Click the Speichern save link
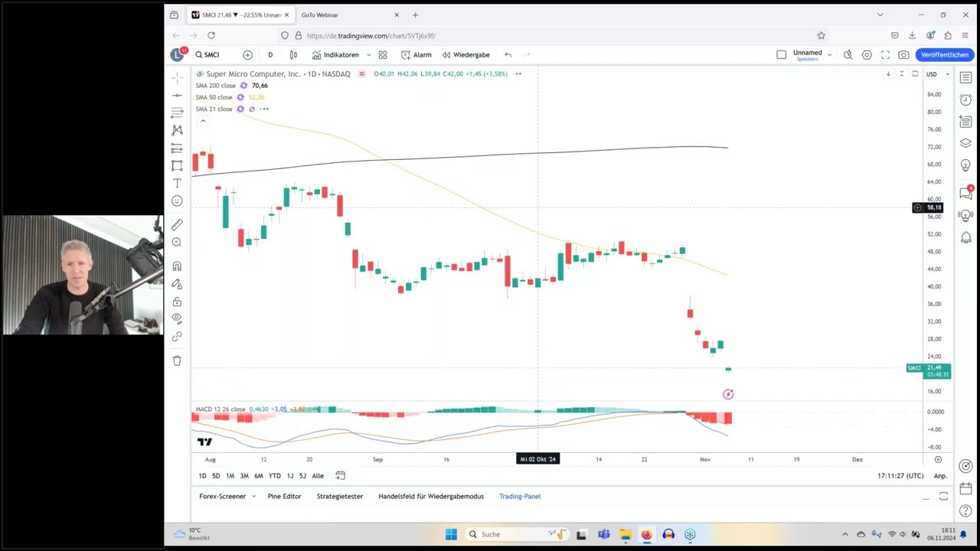Screen dimensions: 980x551 (x=807, y=59)
